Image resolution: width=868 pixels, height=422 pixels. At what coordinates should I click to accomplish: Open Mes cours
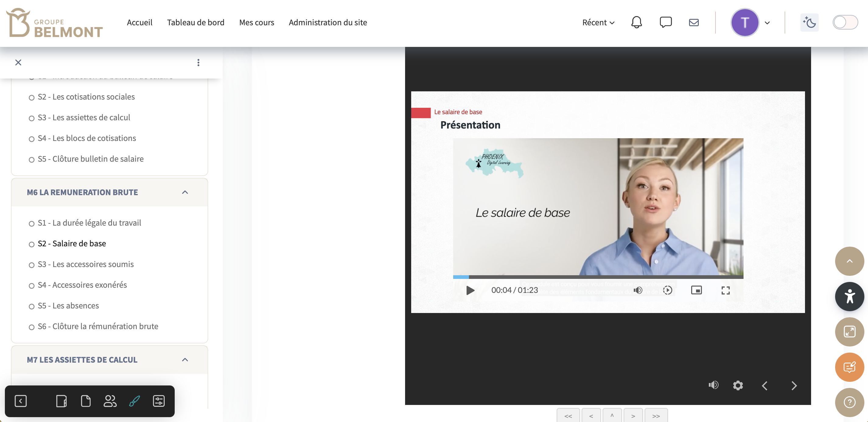click(x=257, y=23)
